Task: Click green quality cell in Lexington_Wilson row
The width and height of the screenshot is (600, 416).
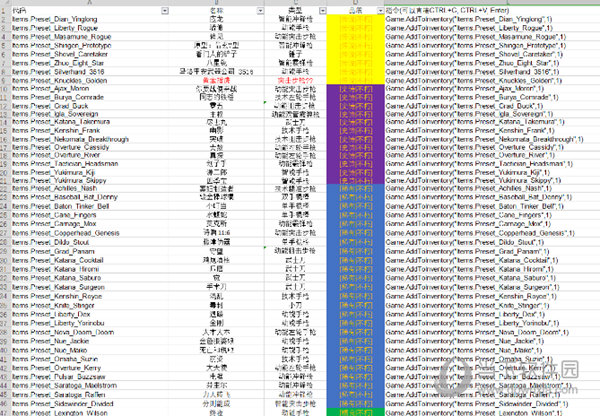Action: pos(355,413)
